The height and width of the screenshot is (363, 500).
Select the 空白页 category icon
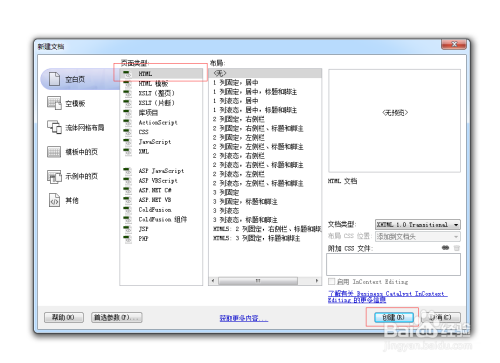(54, 79)
